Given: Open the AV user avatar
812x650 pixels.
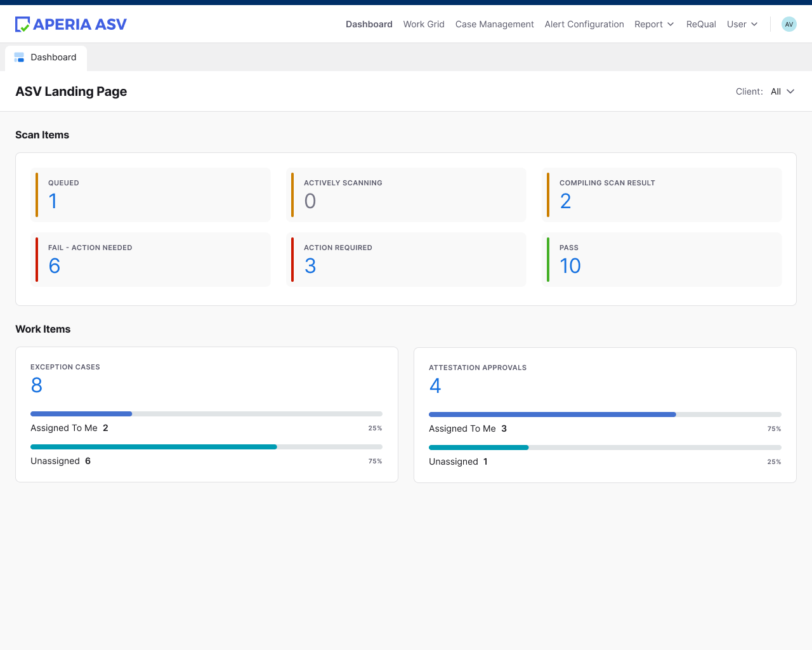Looking at the screenshot, I should pyautogui.click(x=789, y=24).
